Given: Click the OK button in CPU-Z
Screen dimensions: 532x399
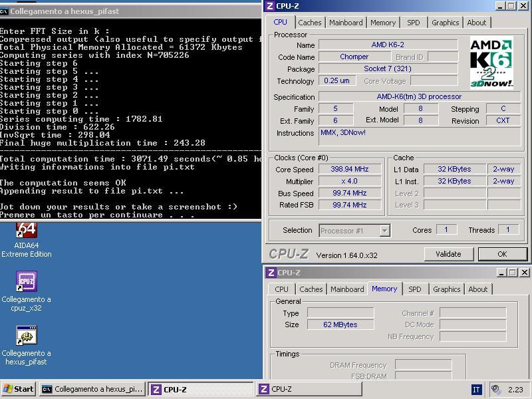Looking at the screenshot, I should 503,254.
